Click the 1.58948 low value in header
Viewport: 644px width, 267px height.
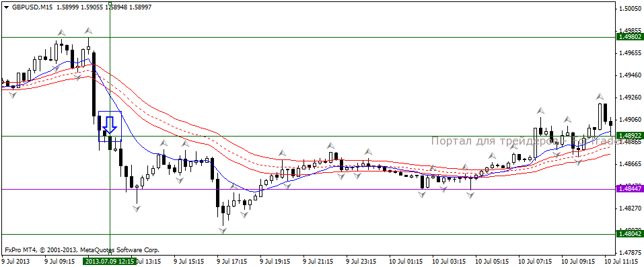tap(116, 7)
